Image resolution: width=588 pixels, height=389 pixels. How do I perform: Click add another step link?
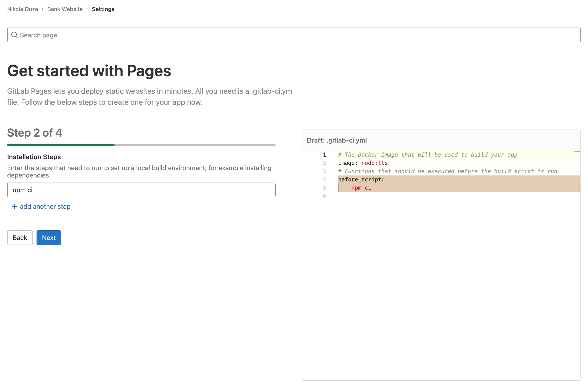click(45, 207)
